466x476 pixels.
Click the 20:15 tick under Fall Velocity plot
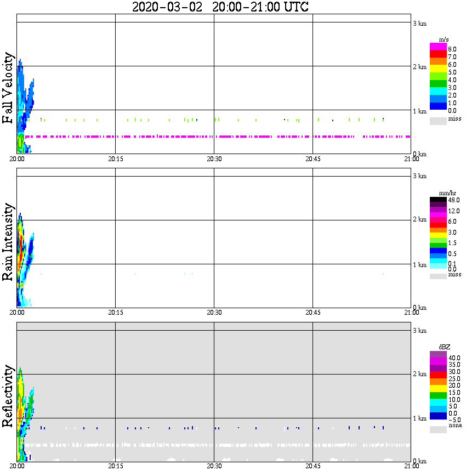(x=115, y=159)
